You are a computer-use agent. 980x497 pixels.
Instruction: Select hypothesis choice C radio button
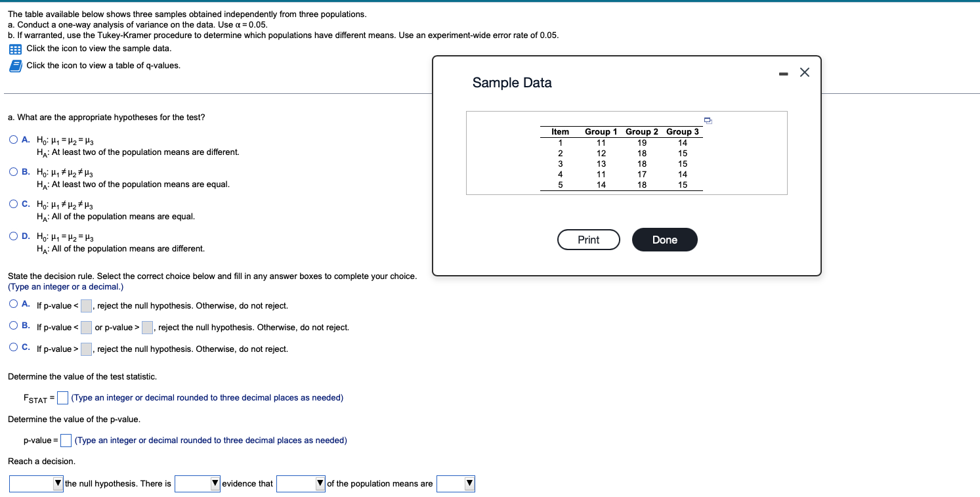(12, 204)
